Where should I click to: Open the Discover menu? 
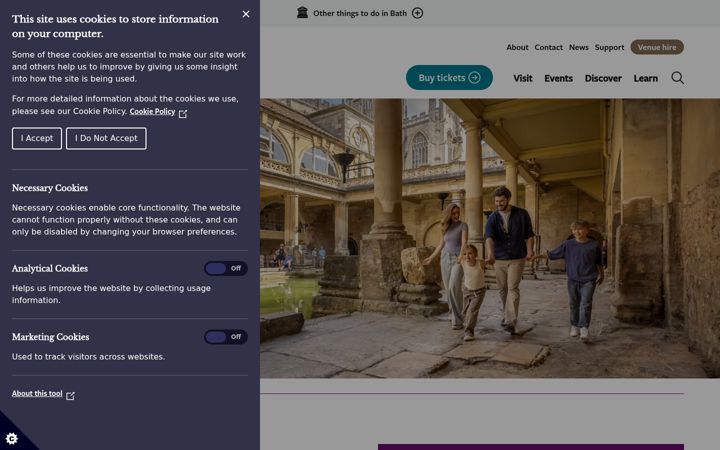[603, 79]
